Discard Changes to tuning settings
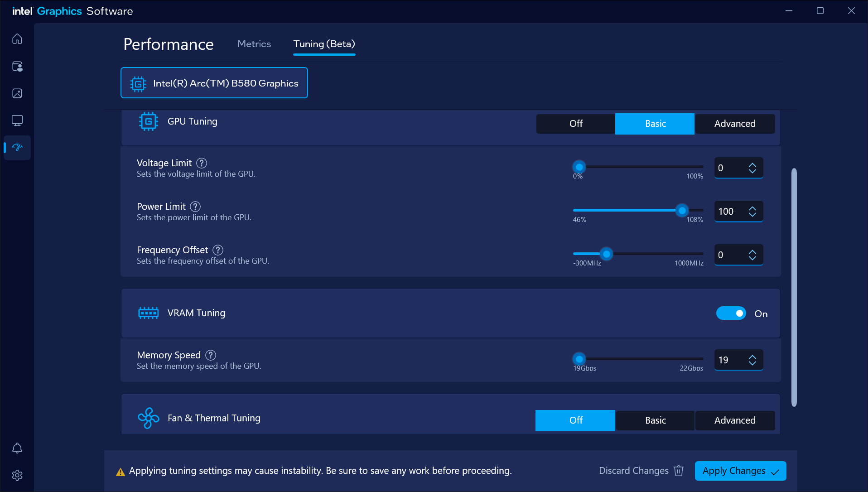 641,471
